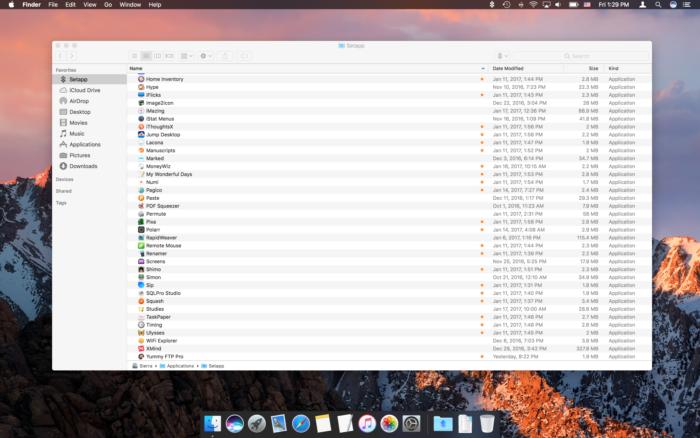The width and height of the screenshot is (700, 438).
Task: Select the Image2icon app icon
Action: click(141, 103)
